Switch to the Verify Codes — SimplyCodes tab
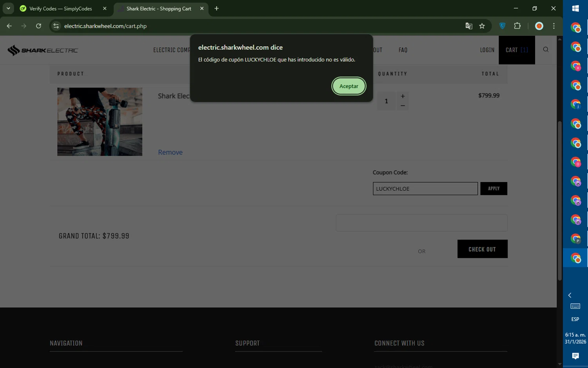Viewport: 588px width, 368px height. point(60,8)
